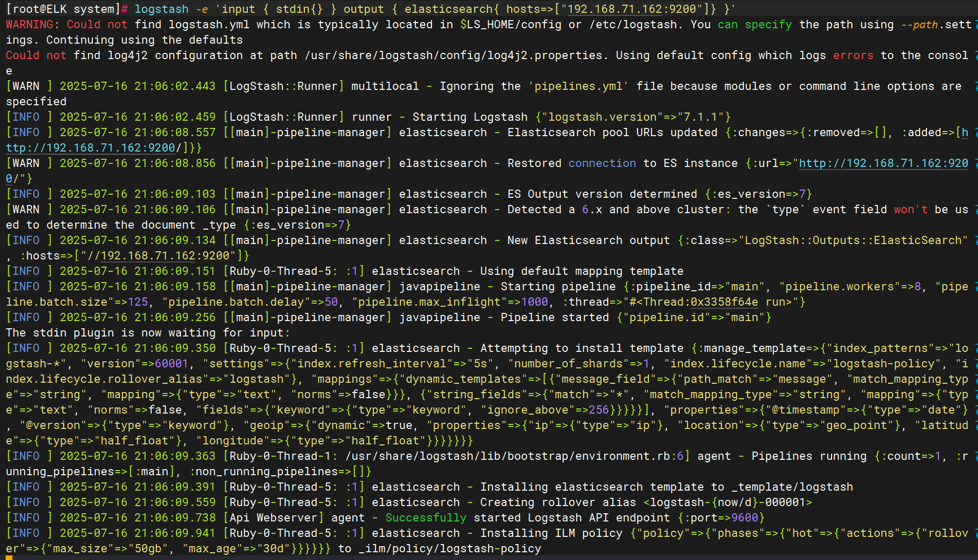Click the red 'WARNING:' word
The image size is (978, 560).
tap(33, 25)
